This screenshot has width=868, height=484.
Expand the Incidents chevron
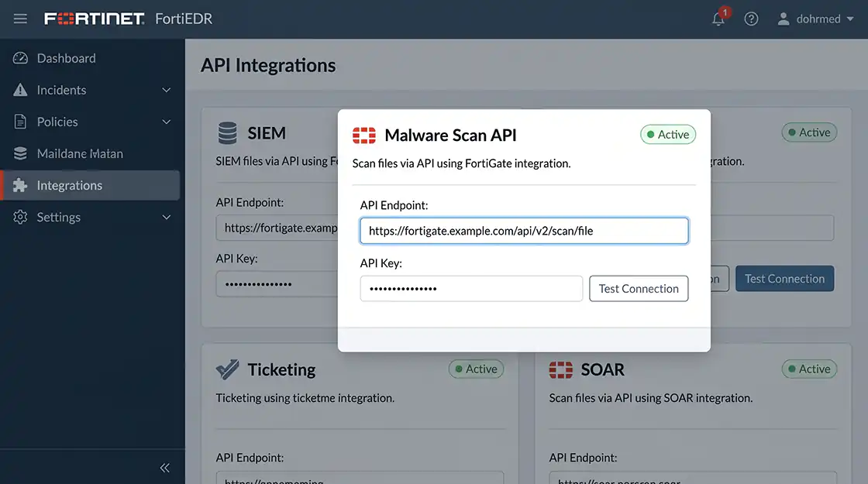pyautogui.click(x=166, y=90)
